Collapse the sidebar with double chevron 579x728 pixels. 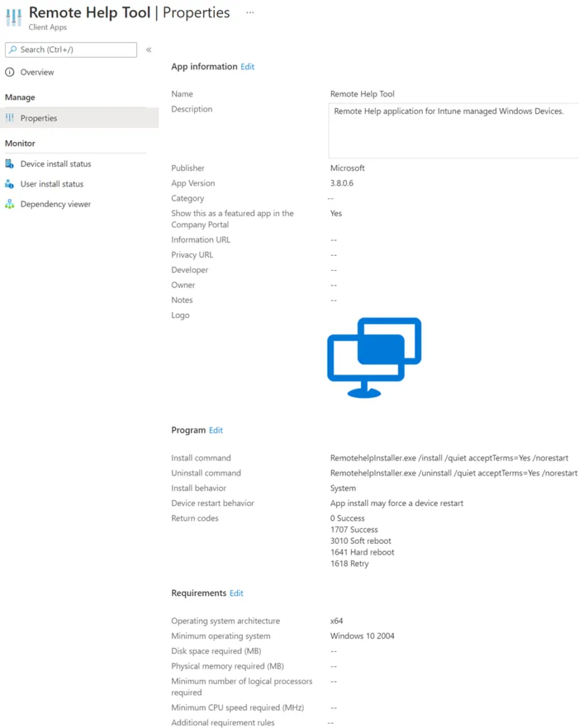[148, 50]
